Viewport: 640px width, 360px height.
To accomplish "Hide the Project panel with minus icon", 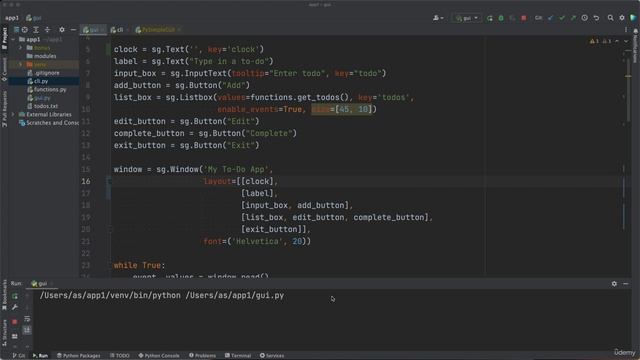I will [x=73, y=30].
